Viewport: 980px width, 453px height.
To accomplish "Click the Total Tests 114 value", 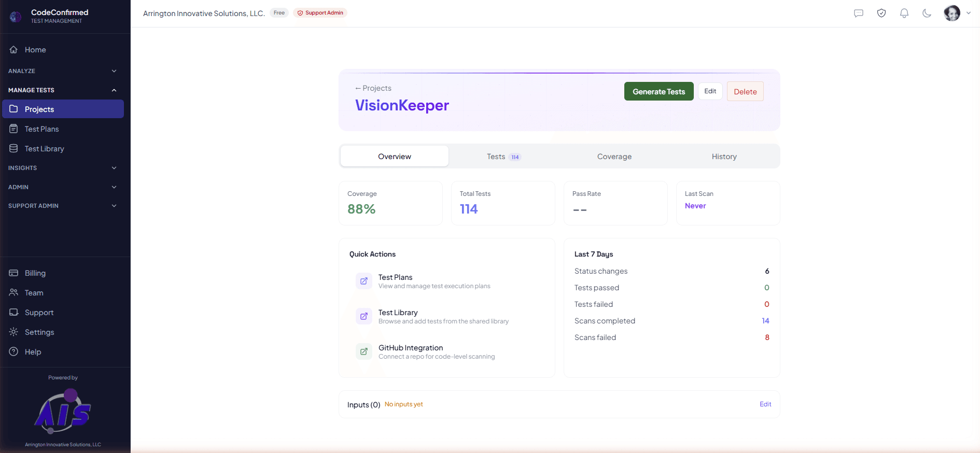I will (x=469, y=209).
